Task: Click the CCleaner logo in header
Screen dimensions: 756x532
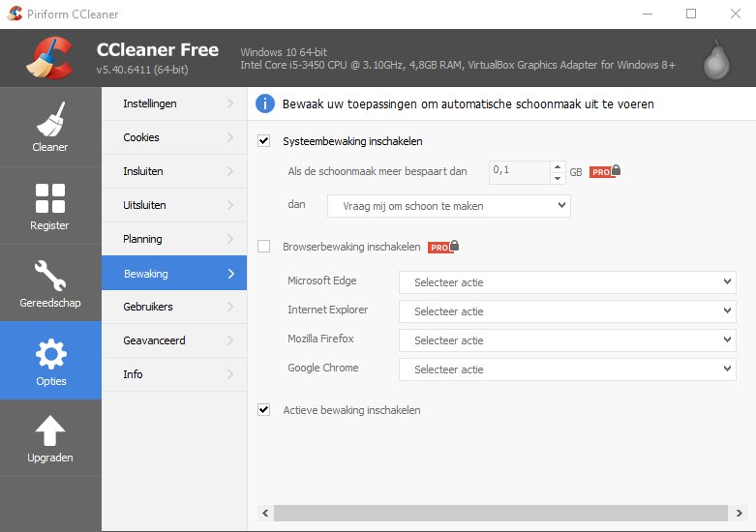Action: (48, 58)
